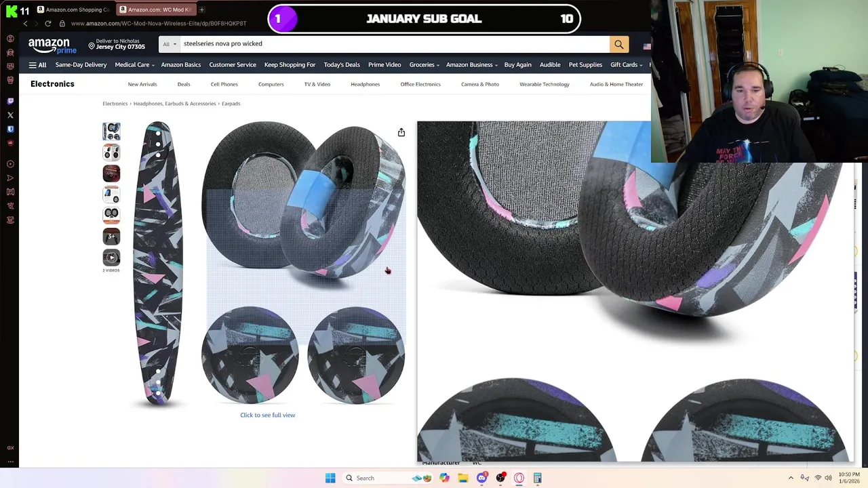Click the Opera GX taskbar icon
Image resolution: width=868 pixels, height=488 pixels.
point(519,478)
